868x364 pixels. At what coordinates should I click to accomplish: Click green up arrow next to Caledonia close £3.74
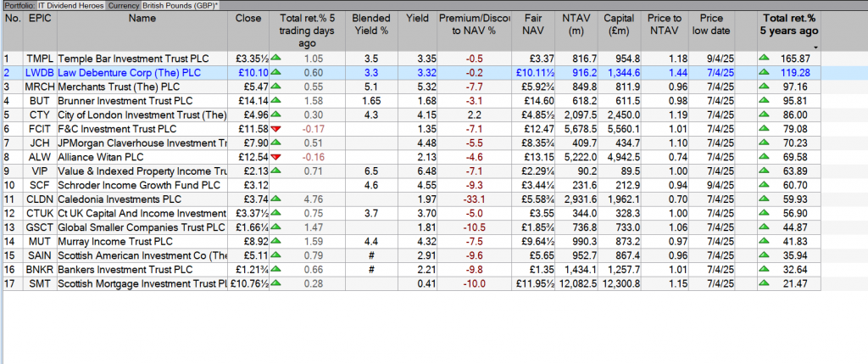275,199
